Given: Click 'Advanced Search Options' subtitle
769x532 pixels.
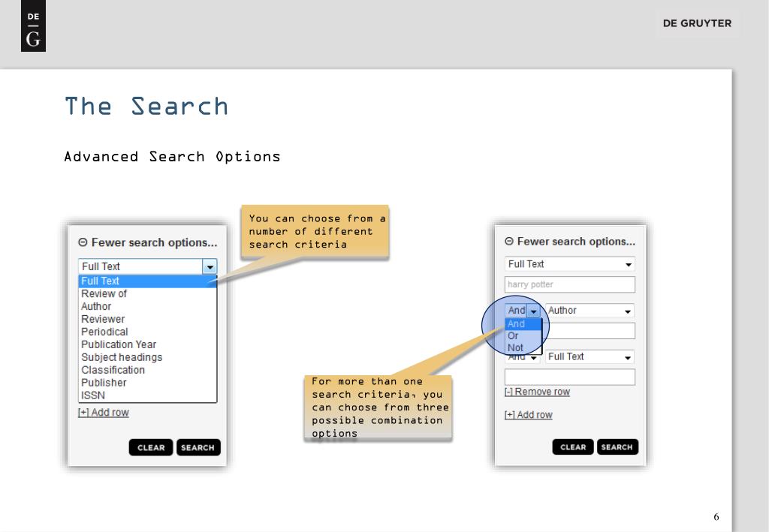Looking at the screenshot, I should tap(172, 157).
